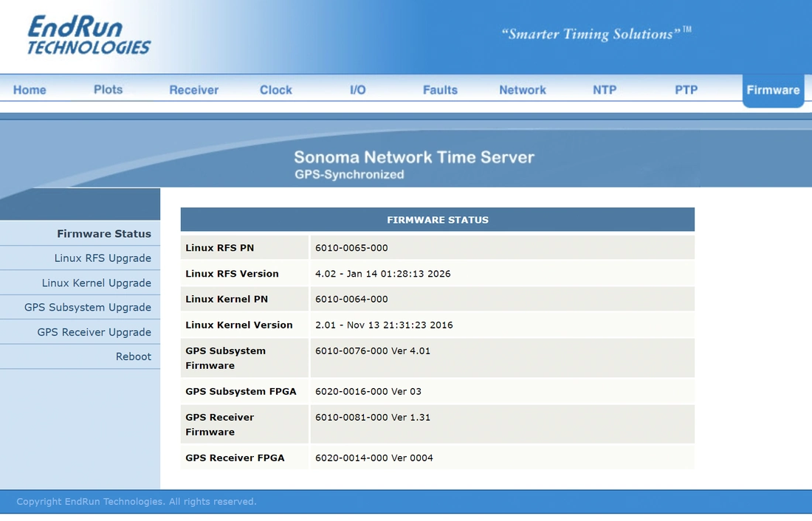The height and width of the screenshot is (521, 812).
Task: Select the GPS Subsystem FPGA label
Action: coord(241,391)
